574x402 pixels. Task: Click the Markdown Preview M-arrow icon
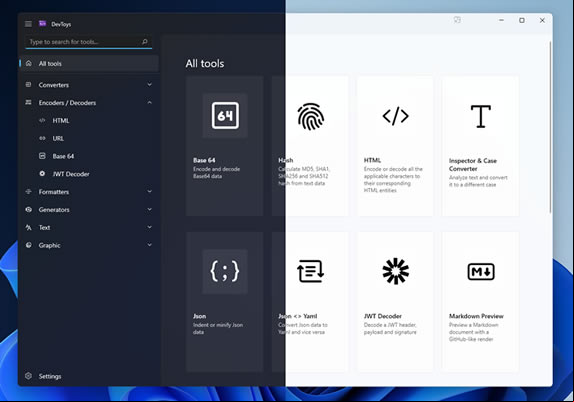tap(481, 272)
